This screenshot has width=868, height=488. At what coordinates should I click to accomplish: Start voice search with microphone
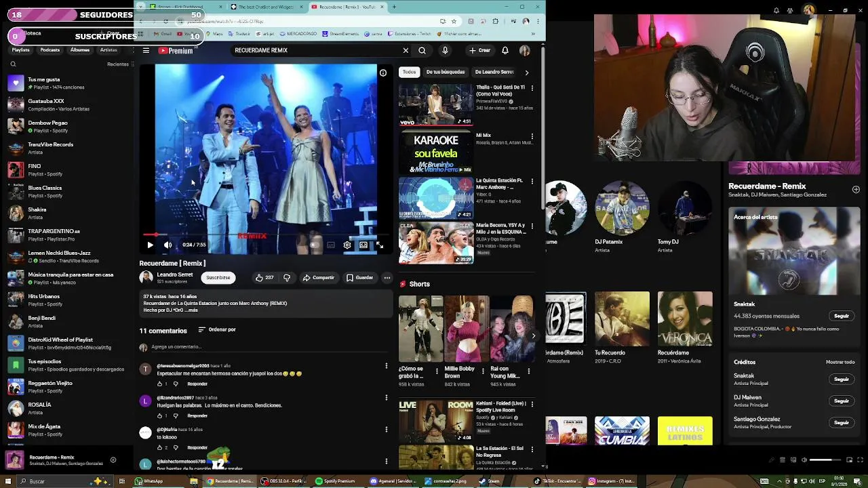pos(445,50)
